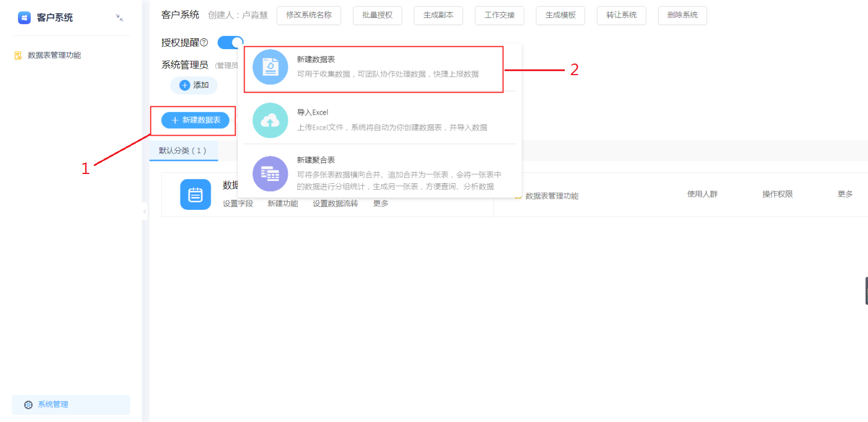Click 设置数据流转 link
The height and width of the screenshot is (422, 868).
[x=336, y=203]
